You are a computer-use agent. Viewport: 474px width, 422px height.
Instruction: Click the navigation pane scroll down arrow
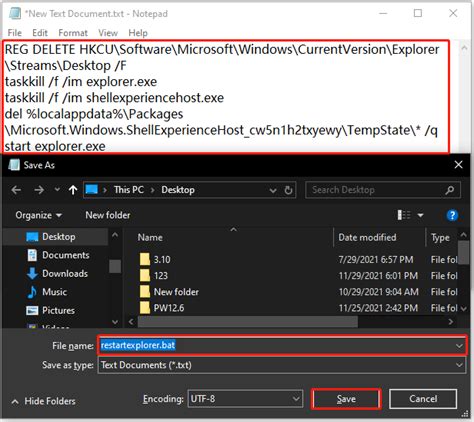coord(115,322)
